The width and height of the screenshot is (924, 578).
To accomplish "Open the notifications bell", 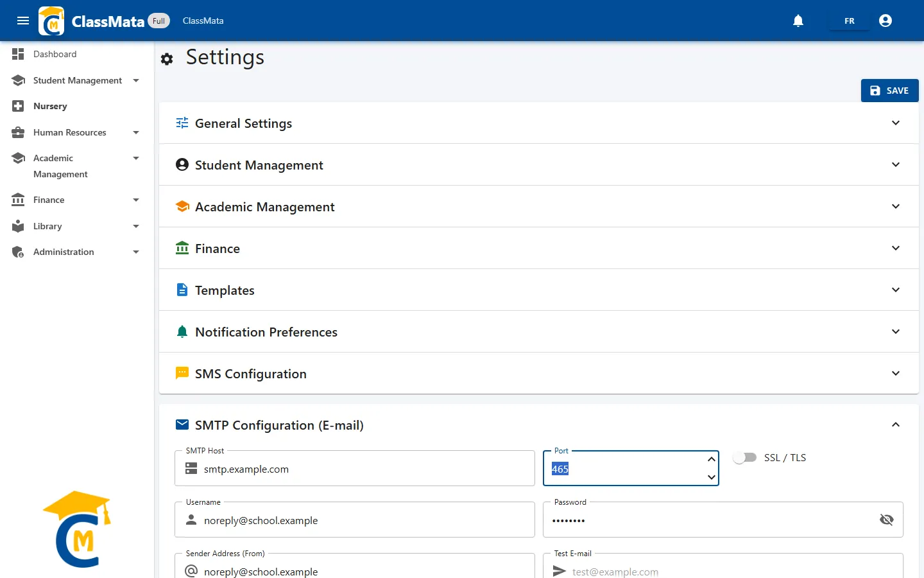I will point(798,21).
